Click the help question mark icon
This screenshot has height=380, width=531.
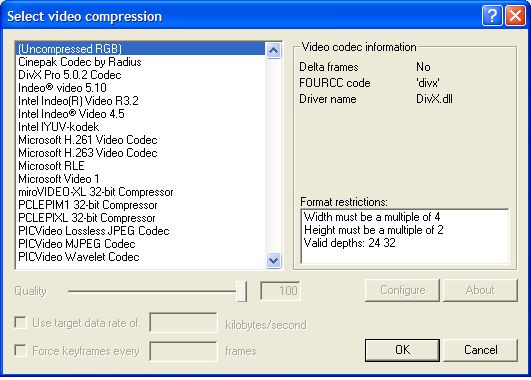(x=492, y=16)
